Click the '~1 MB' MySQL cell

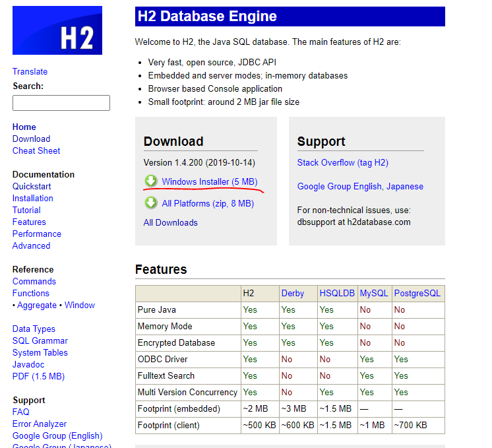click(375, 426)
